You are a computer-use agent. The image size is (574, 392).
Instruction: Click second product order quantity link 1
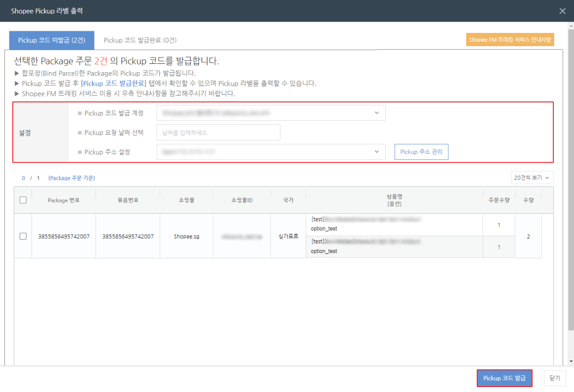[499, 247]
